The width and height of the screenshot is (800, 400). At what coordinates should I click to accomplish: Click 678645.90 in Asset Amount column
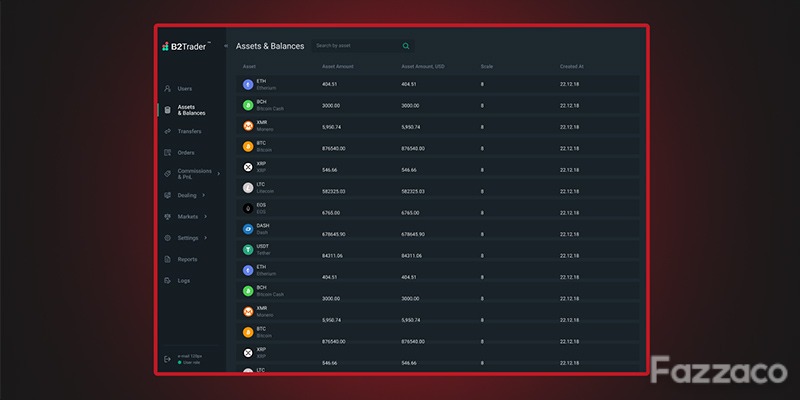coord(333,235)
